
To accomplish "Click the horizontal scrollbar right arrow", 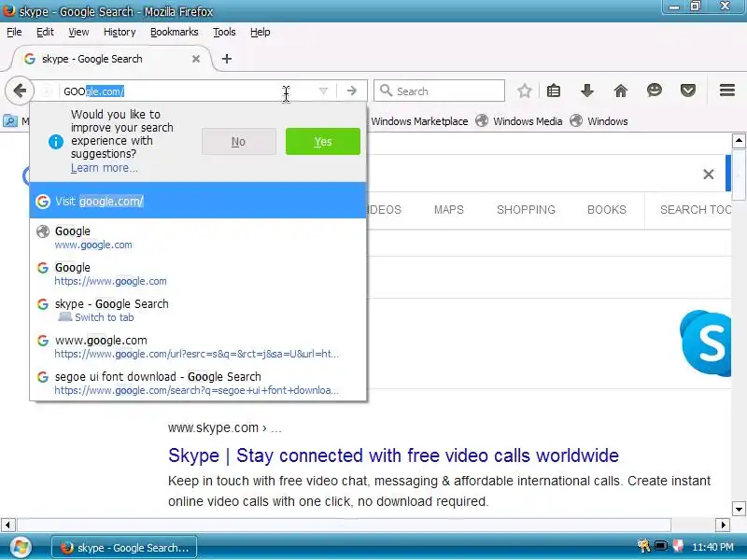I will click(723, 525).
